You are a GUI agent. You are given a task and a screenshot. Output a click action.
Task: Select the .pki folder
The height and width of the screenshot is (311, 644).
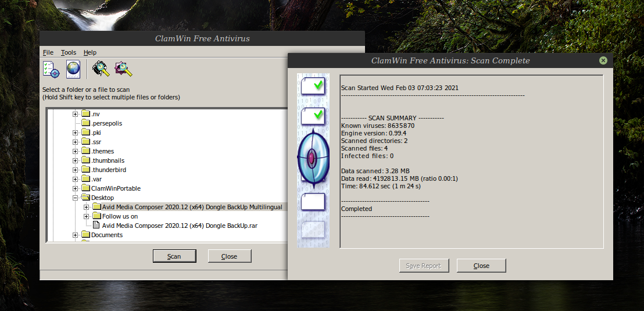(x=96, y=133)
